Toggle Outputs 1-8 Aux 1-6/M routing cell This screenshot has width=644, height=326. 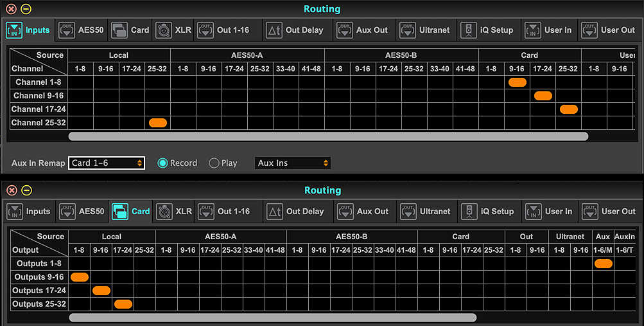pyautogui.click(x=603, y=264)
